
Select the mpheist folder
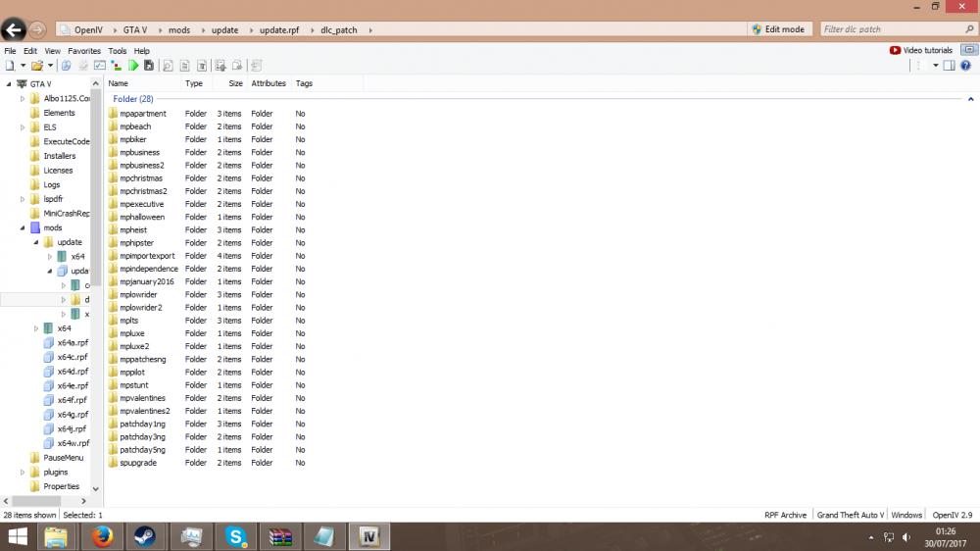tap(133, 229)
